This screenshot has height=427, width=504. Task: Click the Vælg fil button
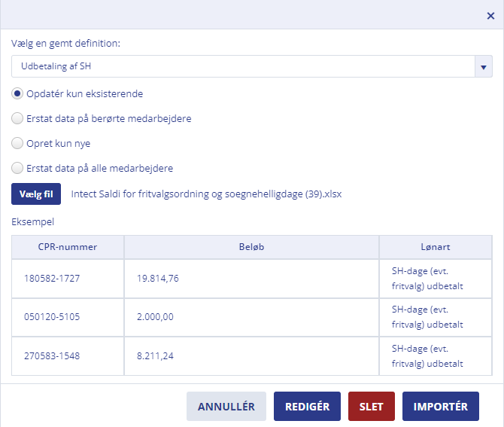(x=36, y=194)
